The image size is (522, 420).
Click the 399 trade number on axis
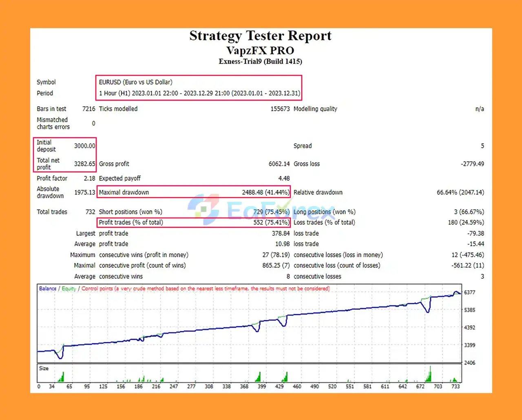click(261, 386)
